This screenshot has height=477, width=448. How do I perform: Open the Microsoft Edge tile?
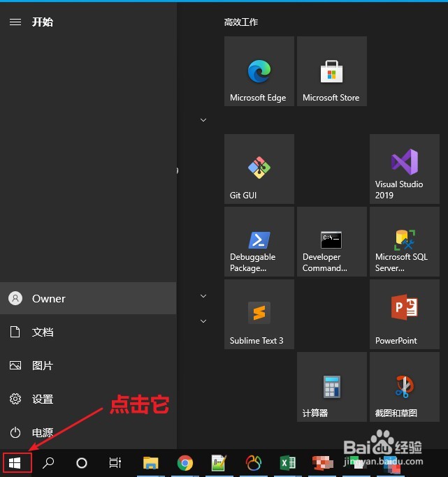pyautogui.click(x=259, y=71)
